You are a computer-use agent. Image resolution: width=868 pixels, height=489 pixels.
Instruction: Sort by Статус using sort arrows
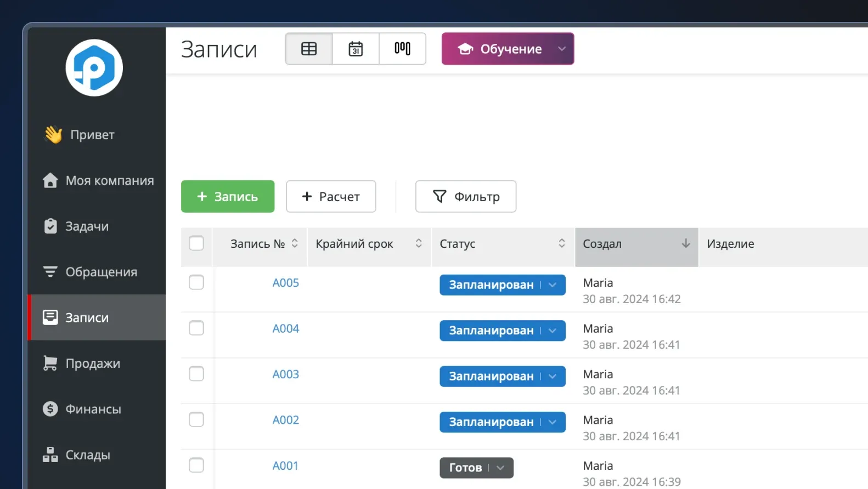562,243
